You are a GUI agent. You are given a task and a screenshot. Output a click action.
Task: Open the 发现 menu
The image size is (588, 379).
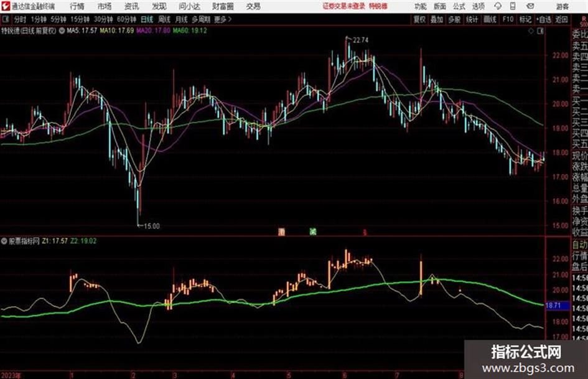[159, 6]
